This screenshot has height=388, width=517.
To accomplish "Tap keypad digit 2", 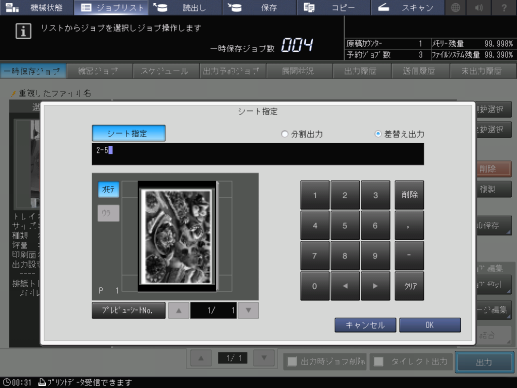I will click(x=345, y=195).
